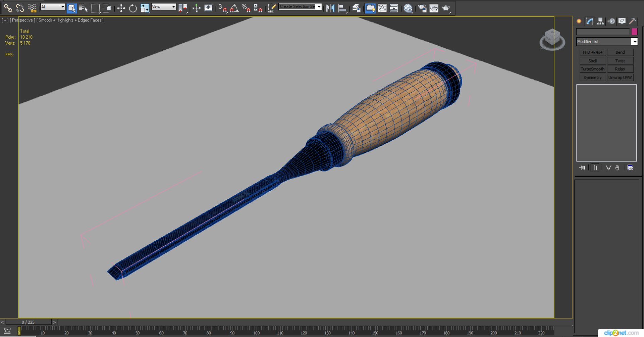Click the 0 / 225 time slider
The height and width of the screenshot is (337, 644).
[x=28, y=322]
